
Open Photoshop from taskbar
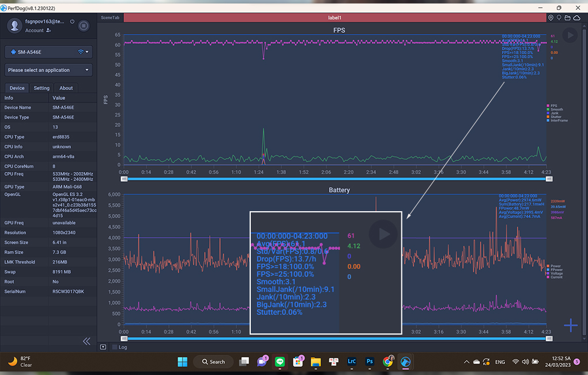point(370,362)
